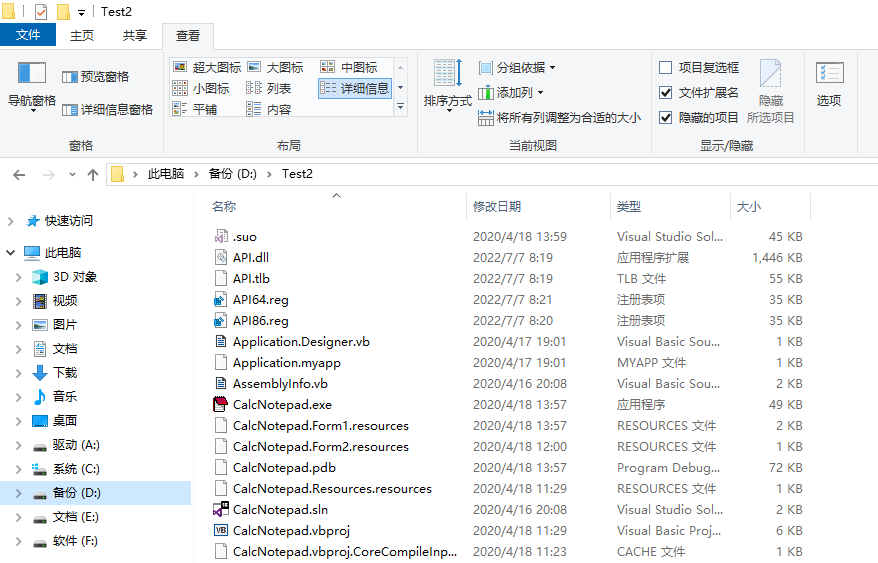Click the Back navigation arrow
This screenshot has height=563, width=878.
(x=19, y=175)
